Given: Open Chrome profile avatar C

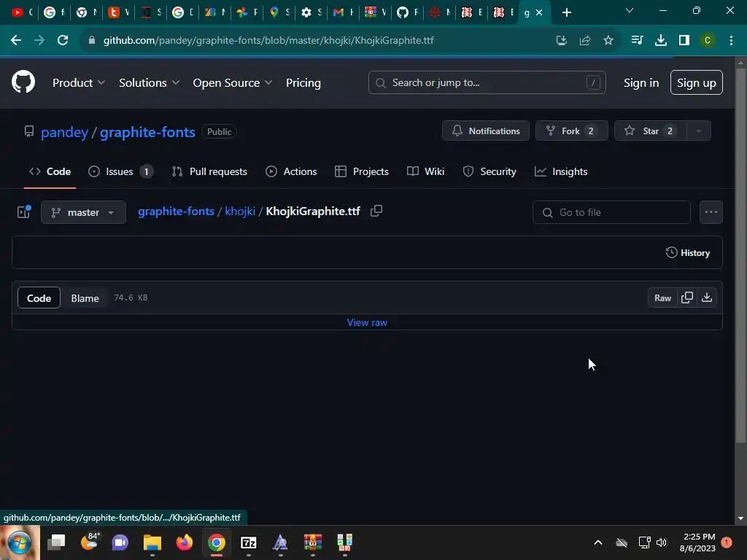Looking at the screenshot, I should pos(708,41).
